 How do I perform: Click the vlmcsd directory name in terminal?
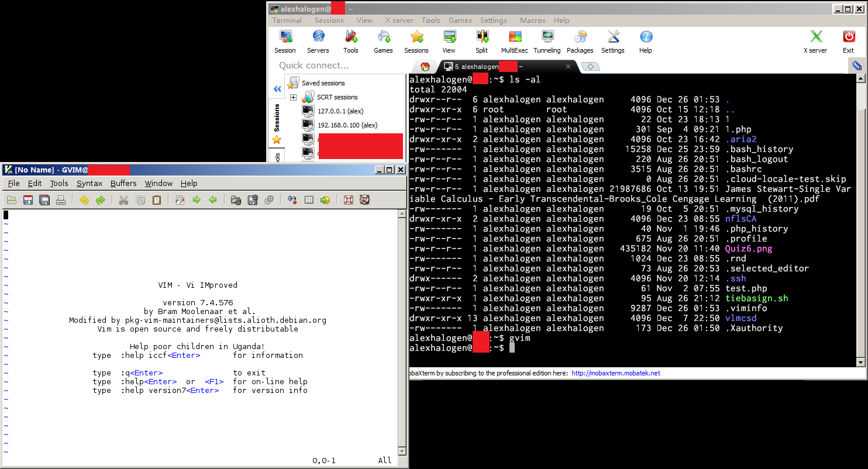click(740, 318)
